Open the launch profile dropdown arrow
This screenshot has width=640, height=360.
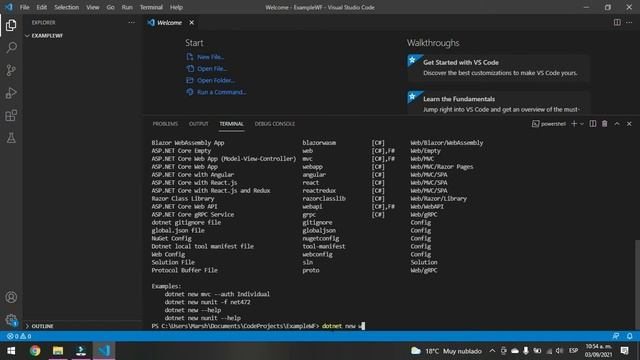click(x=582, y=124)
